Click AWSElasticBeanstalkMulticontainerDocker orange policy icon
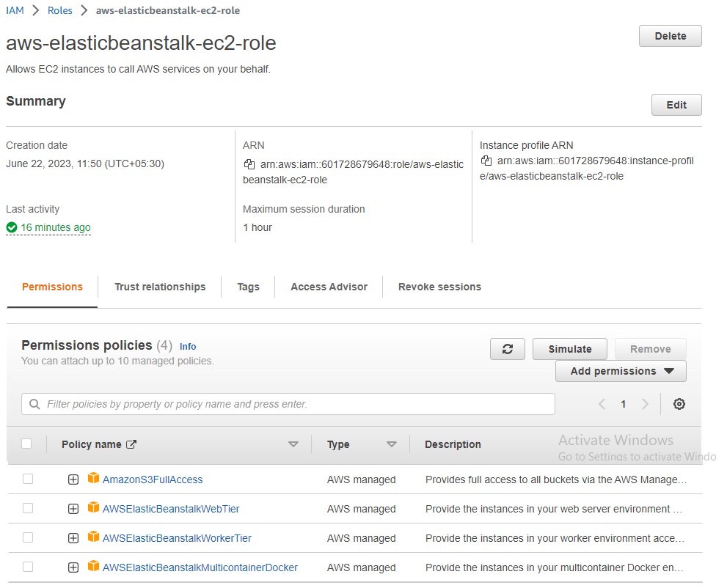Screen dimensions: 716x588 point(93,566)
